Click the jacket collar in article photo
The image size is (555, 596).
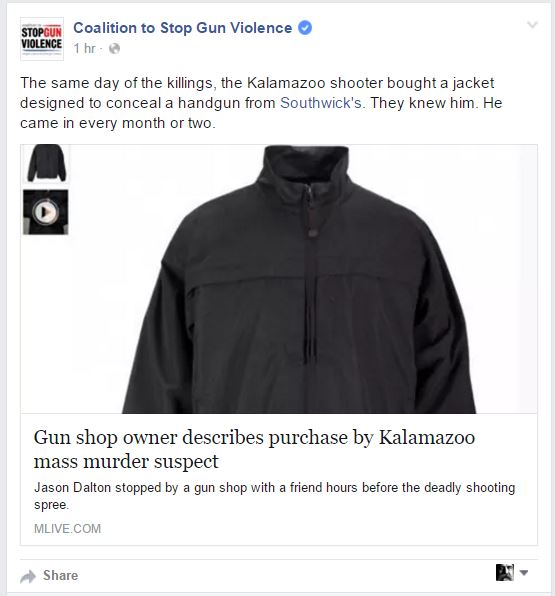pyautogui.click(x=306, y=164)
